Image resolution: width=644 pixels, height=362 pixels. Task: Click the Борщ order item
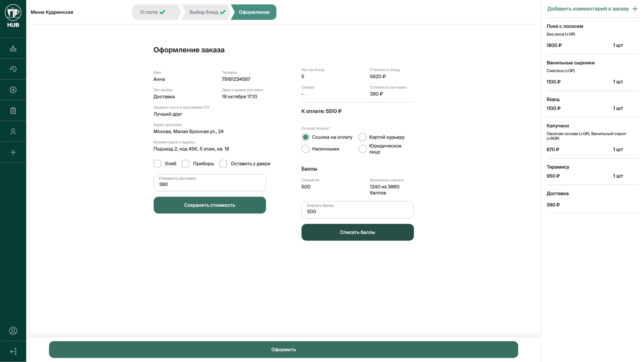(x=592, y=104)
